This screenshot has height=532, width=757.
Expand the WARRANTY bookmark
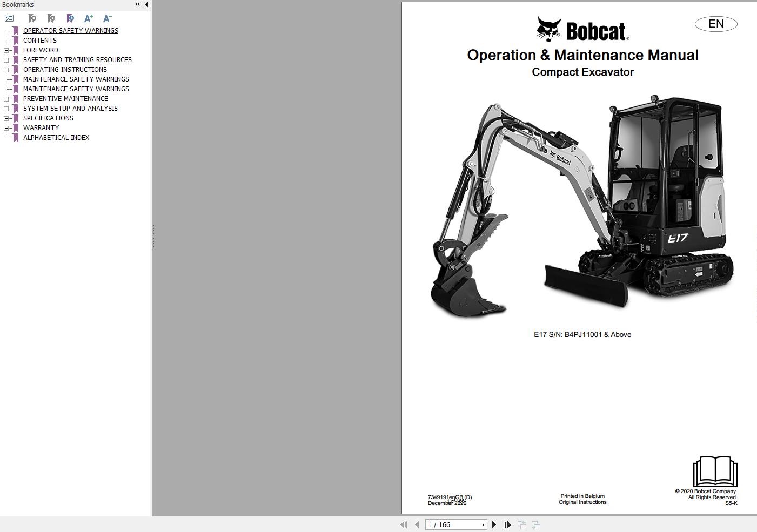pos(6,128)
